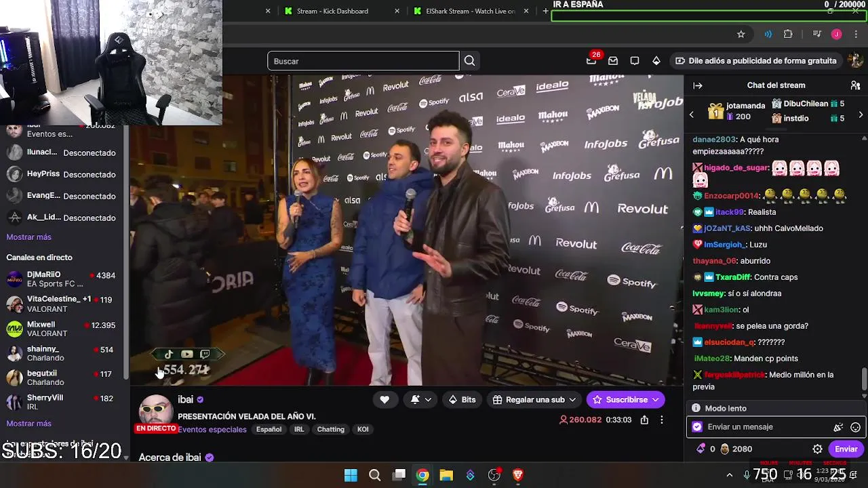Viewport: 868px width, 488px height.
Task: Open SherryVill IRL channel
Action: pos(61,402)
